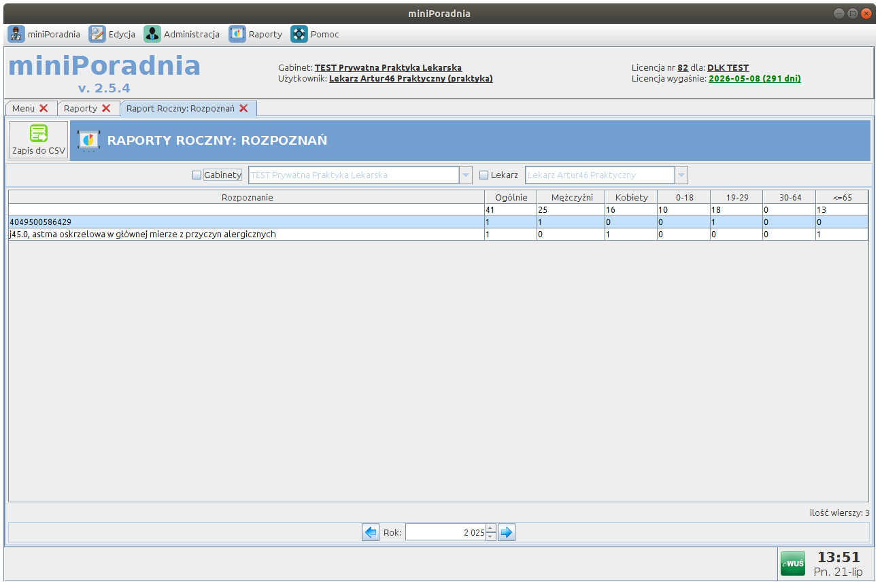Sort table by Rozpoznanie column header
The width and height of the screenshot is (882, 588).
point(247,197)
